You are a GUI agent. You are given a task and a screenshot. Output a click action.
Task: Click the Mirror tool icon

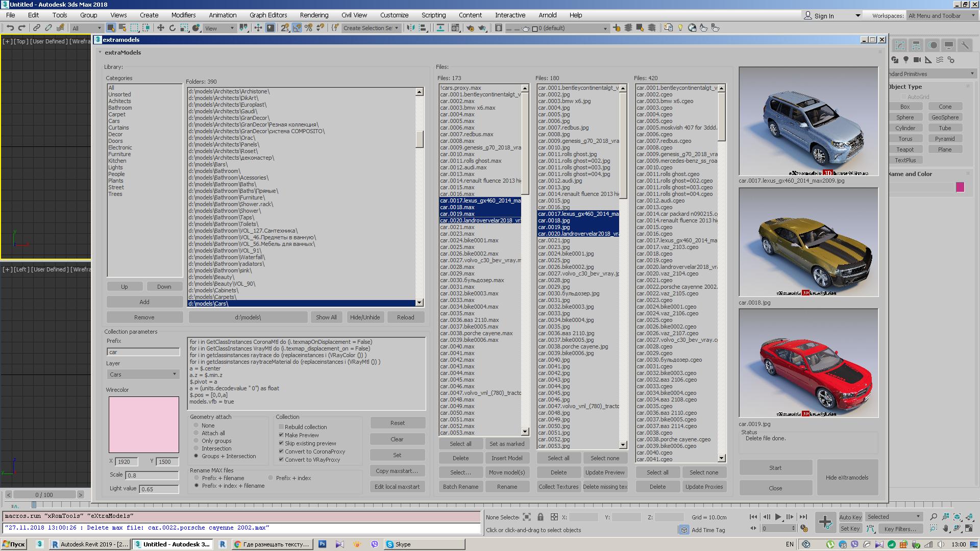(x=411, y=28)
